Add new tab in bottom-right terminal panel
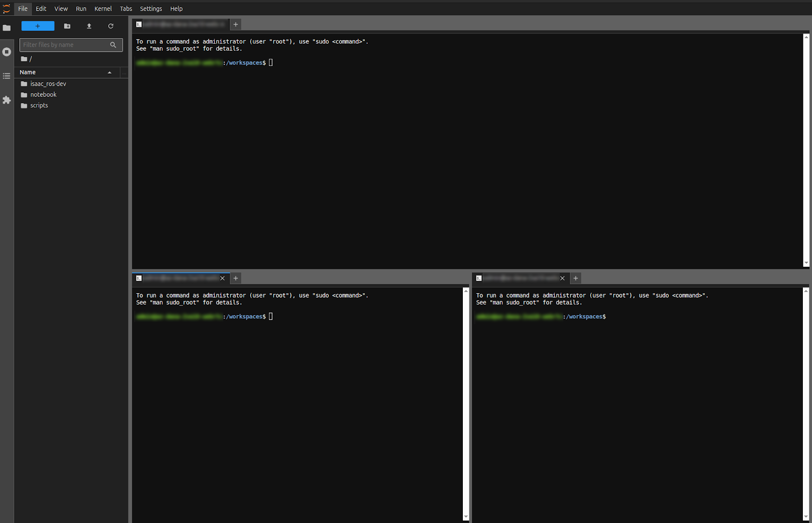812x523 pixels. click(576, 278)
